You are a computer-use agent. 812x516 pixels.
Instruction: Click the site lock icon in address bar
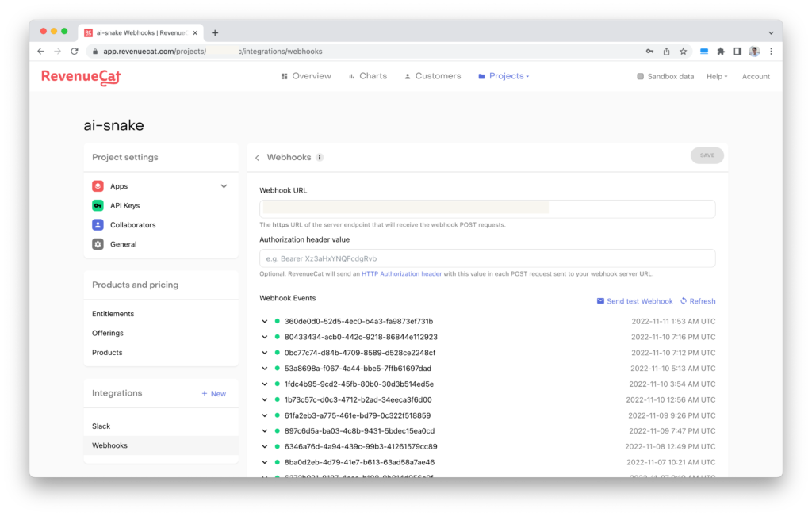95,52
